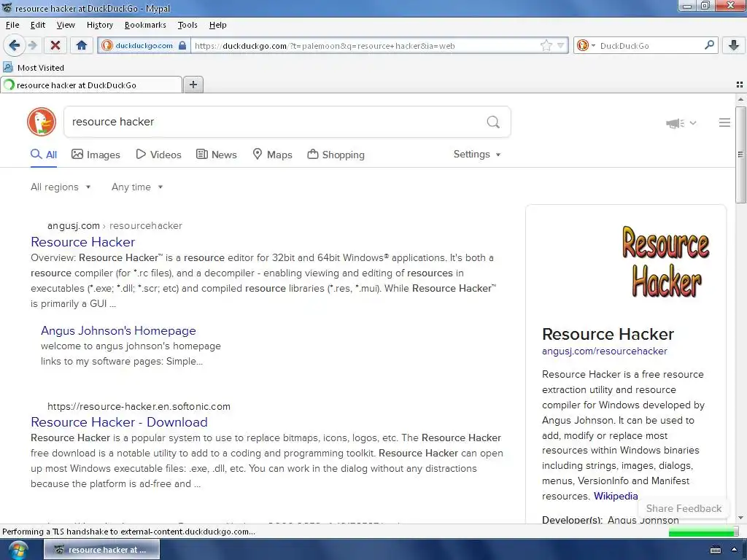The height and width of the screenshot is (560, 747).
Task: Open the home page via house icon
Action: click(82, 45)
